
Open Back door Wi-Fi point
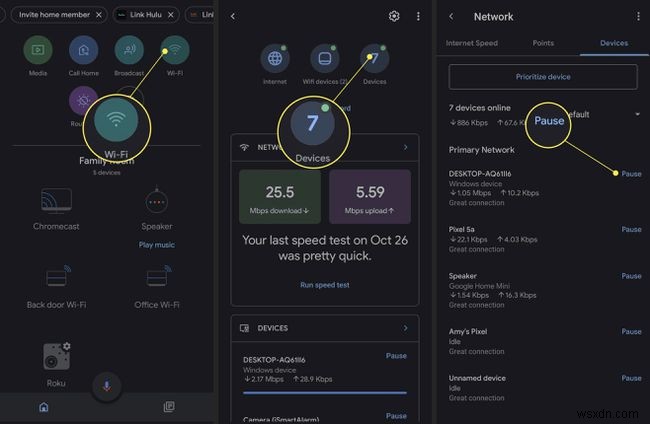pos(56,287)
